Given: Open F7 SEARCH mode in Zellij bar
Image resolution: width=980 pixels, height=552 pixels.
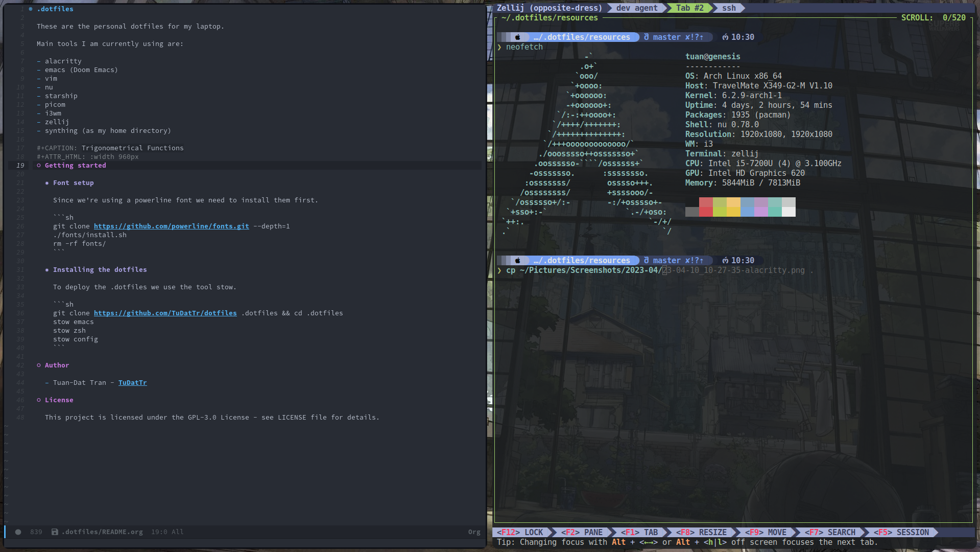Looking at the screenshot, I should (830, 533).
